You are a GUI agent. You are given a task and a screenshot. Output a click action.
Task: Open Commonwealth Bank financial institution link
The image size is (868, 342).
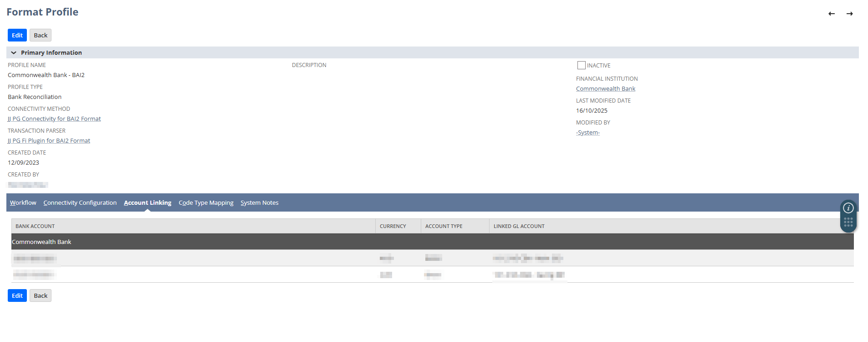point(606,88)
